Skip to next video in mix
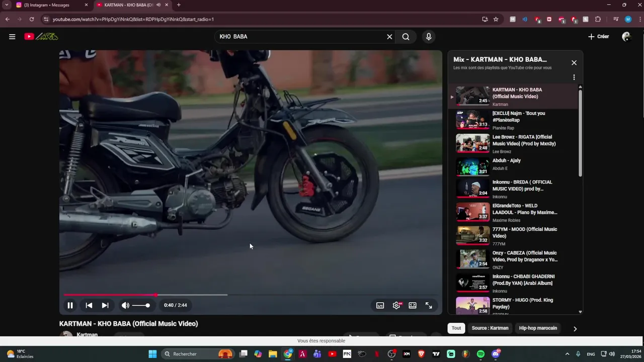The width and height of the screenshot is (644, 362). pos(105,305)
